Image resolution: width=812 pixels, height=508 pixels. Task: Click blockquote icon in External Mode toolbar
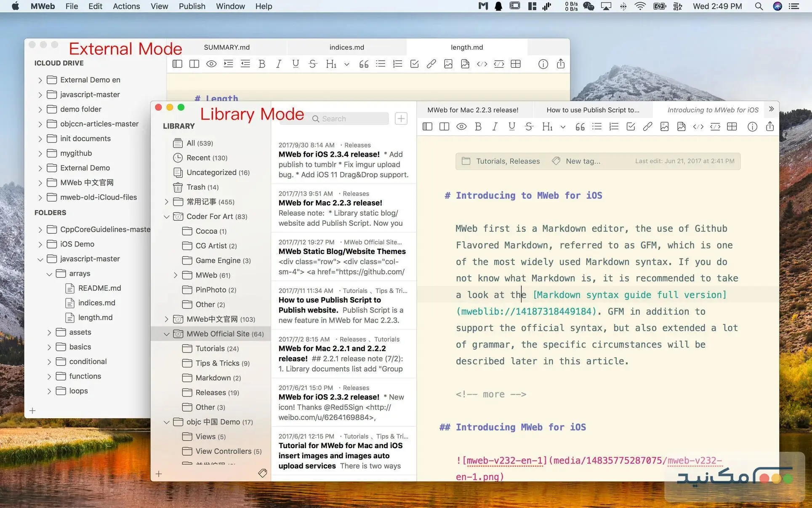coord(364,64)
